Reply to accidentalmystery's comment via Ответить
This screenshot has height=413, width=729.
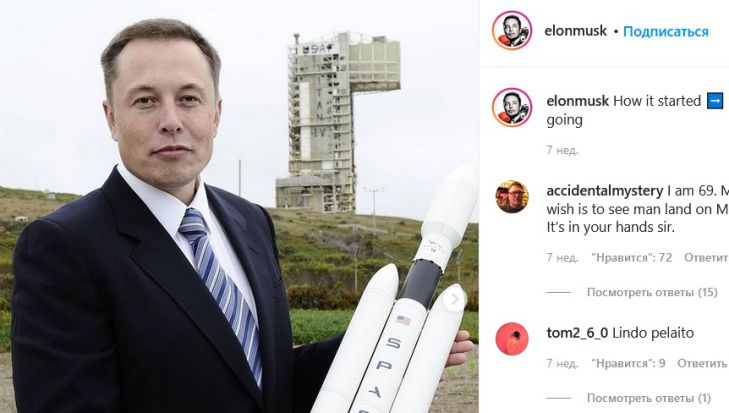click(x=706, y=257)
